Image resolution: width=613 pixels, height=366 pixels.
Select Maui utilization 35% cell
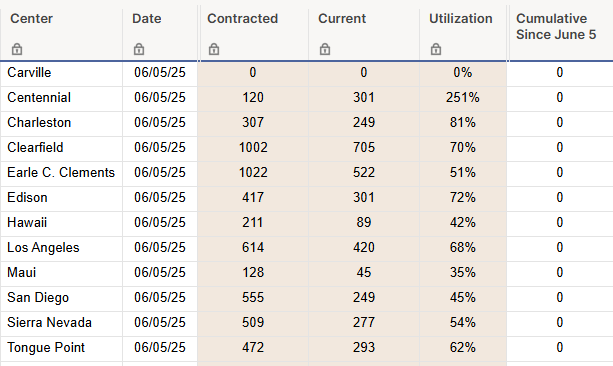463,273
